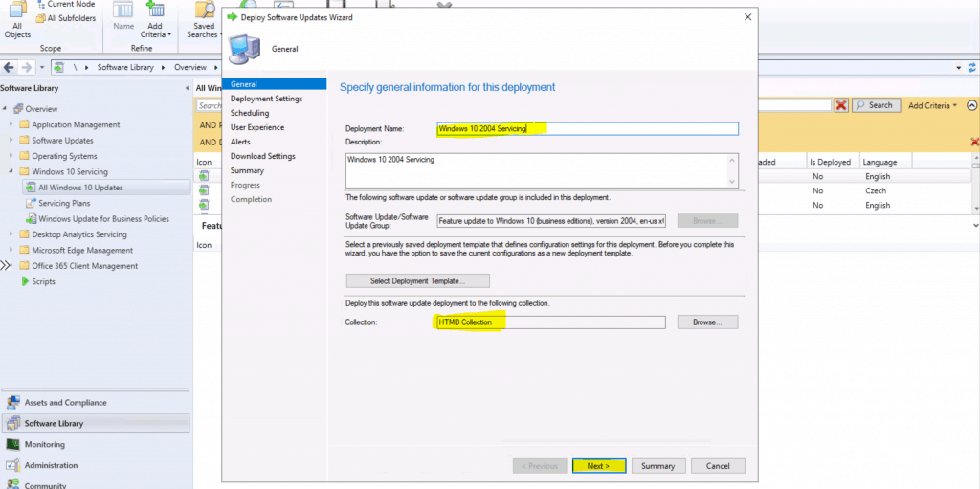This screenshot has width=980, height=489.
Task: Click the Software Update Group field
Action: 552,221
